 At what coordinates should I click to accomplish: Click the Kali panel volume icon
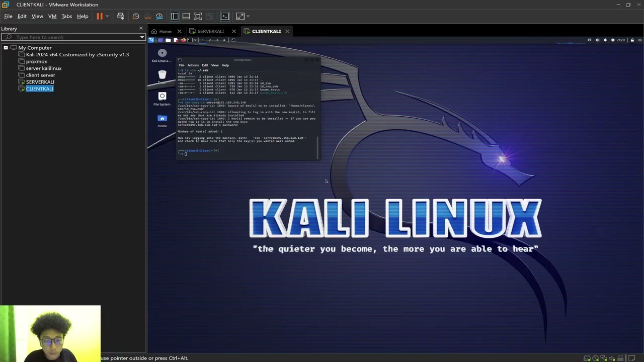[x=597, y=40]
